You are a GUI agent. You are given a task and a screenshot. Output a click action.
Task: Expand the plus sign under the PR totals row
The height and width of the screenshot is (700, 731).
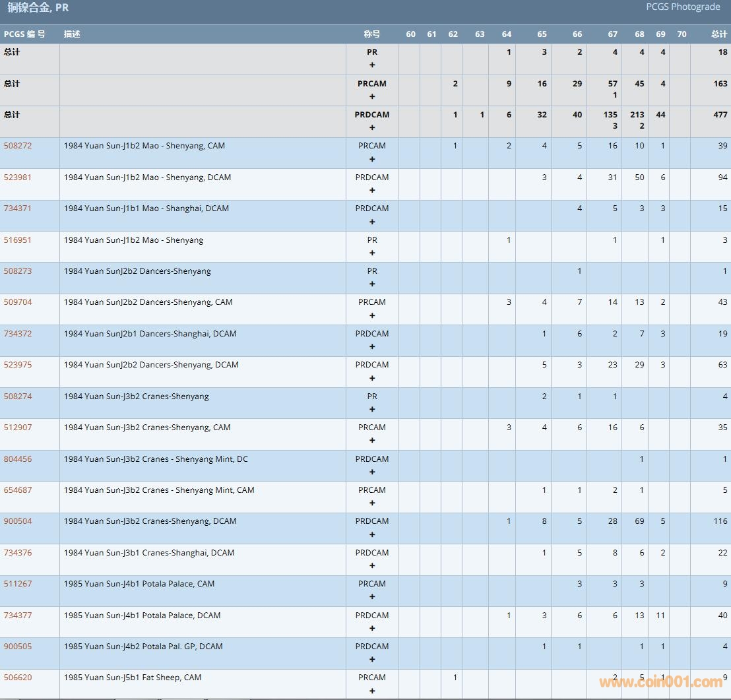point(372,65)
